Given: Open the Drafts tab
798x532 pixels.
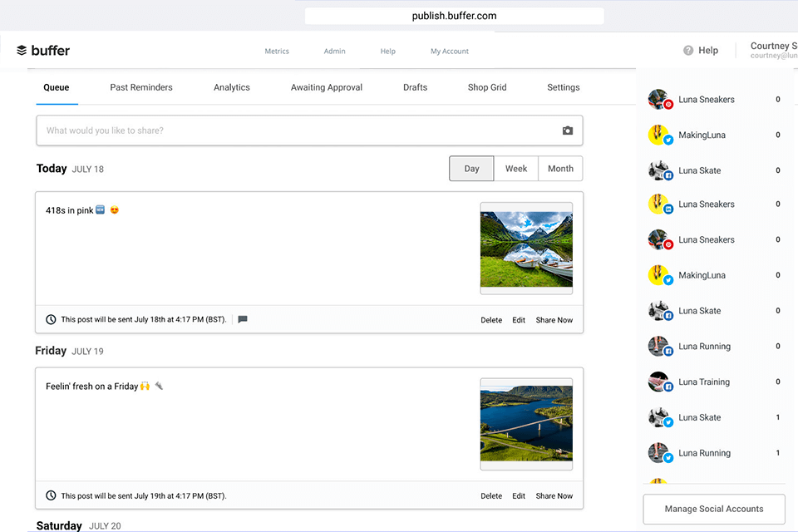Looking at the screenshot, I should click(415, 87).
